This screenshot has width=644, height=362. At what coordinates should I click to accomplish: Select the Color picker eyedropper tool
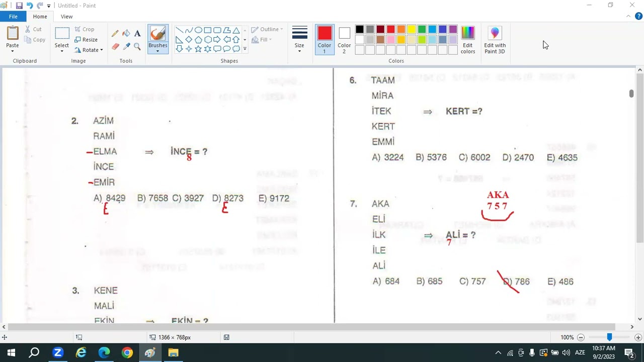[x=126, y=47]
